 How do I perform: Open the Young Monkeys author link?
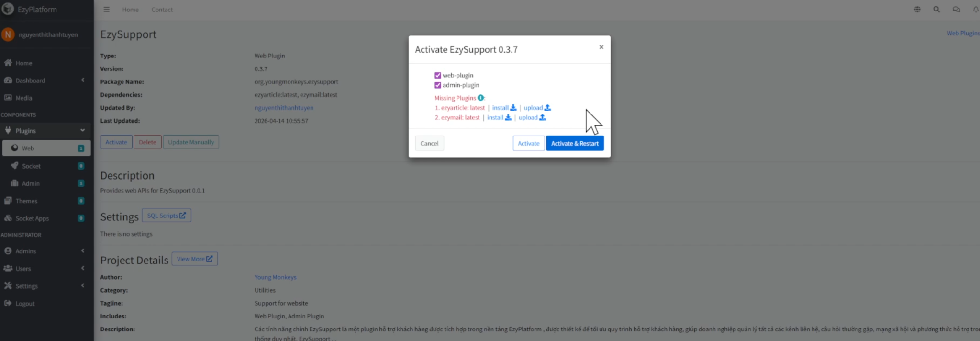tap(275, 277)
